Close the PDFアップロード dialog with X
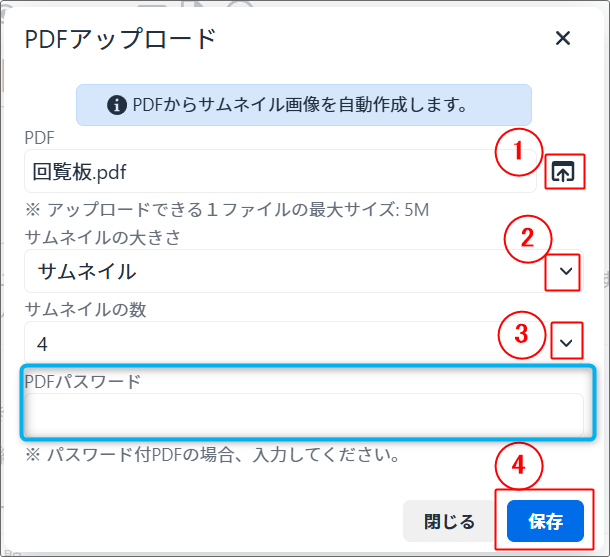Viewport: 610px width, 557px height. 563,39
